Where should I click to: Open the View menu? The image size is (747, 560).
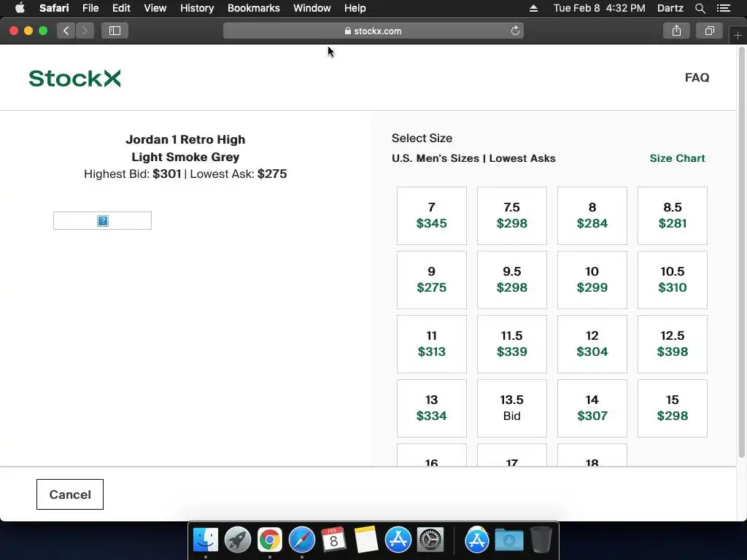[155, 8]
